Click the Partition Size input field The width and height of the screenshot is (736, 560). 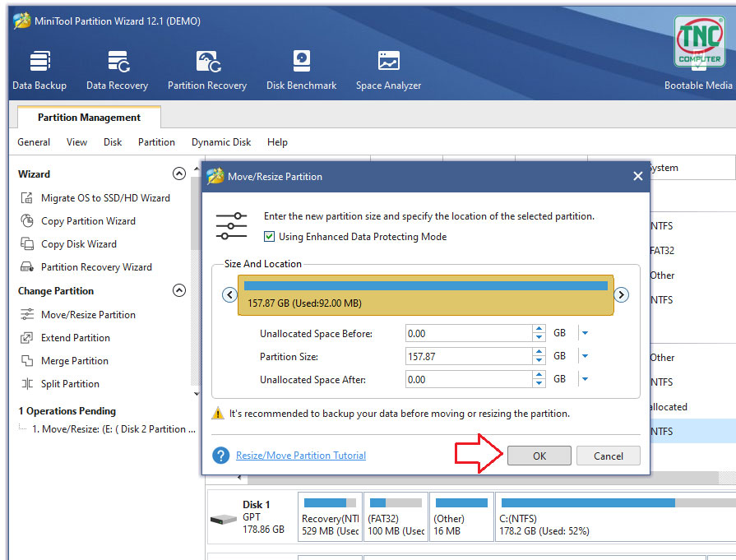click(469, 356)
